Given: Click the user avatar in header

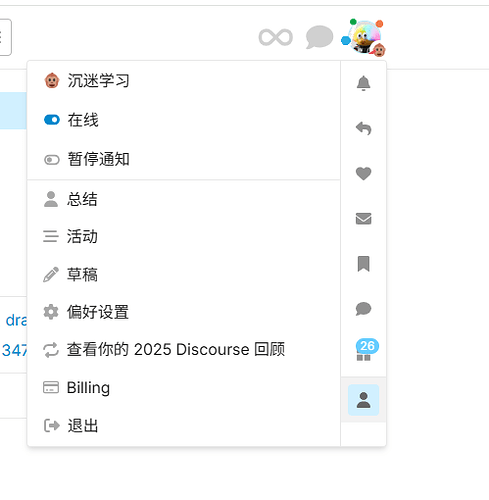Looking at the screenshot, I should coord(364,37).
